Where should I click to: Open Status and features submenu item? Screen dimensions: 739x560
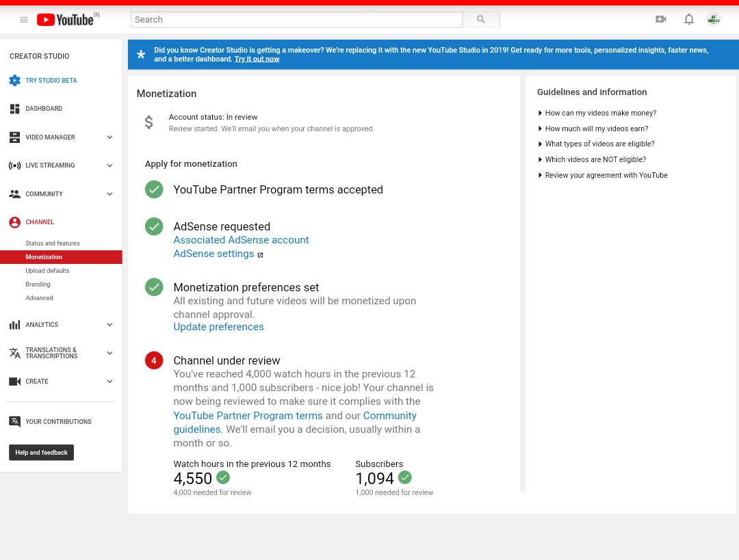coord(52,243)
